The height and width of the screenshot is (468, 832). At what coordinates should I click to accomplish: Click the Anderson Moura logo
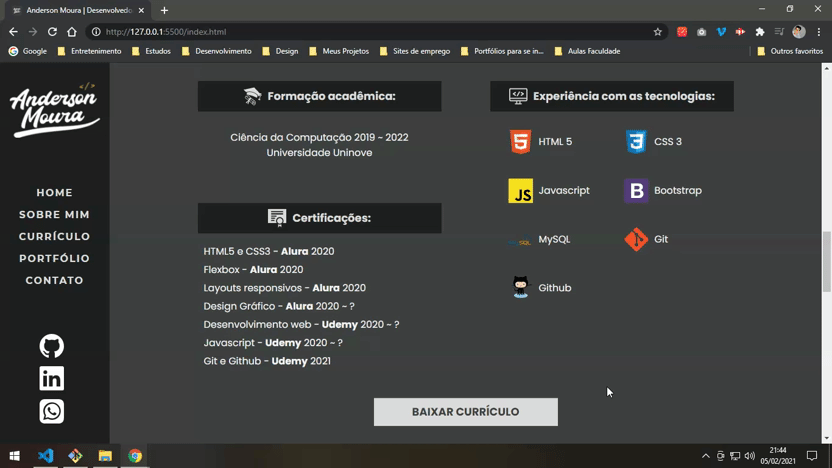55,110
